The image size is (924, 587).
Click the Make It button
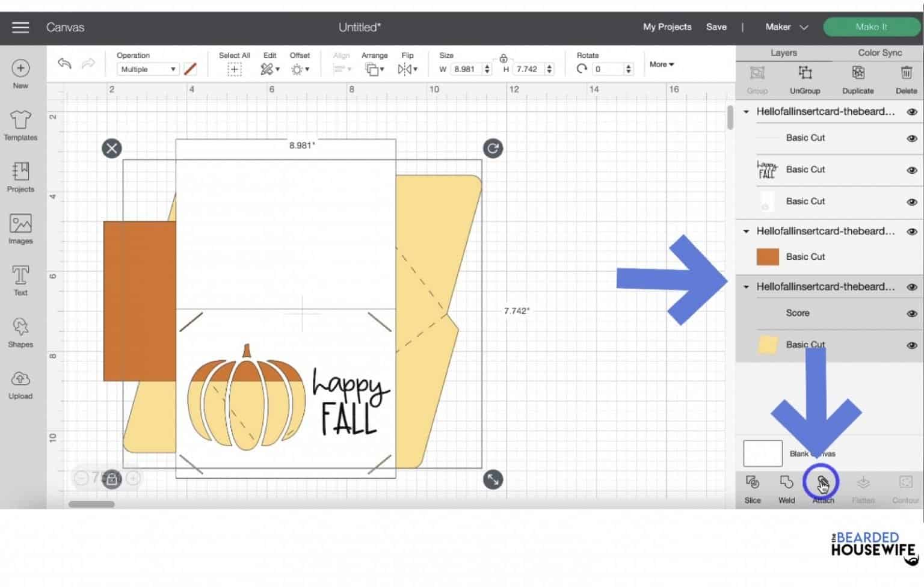tap(870, 26)
